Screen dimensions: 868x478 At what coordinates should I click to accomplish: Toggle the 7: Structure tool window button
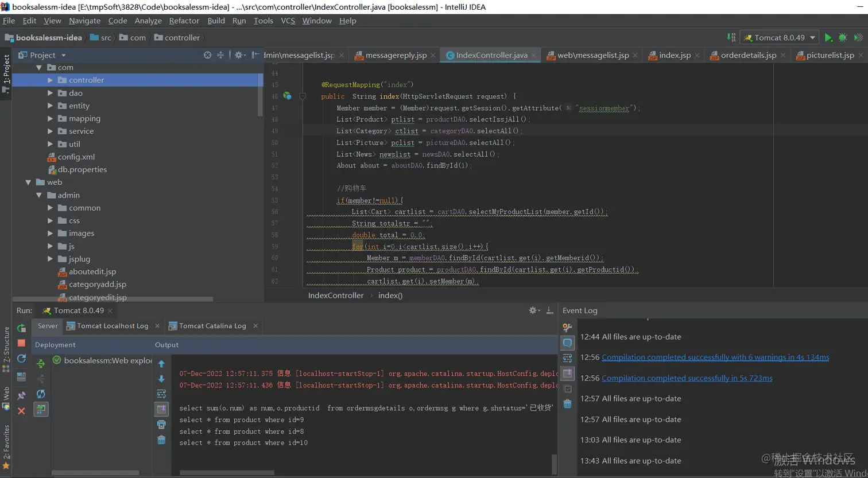tap(6, 348)
